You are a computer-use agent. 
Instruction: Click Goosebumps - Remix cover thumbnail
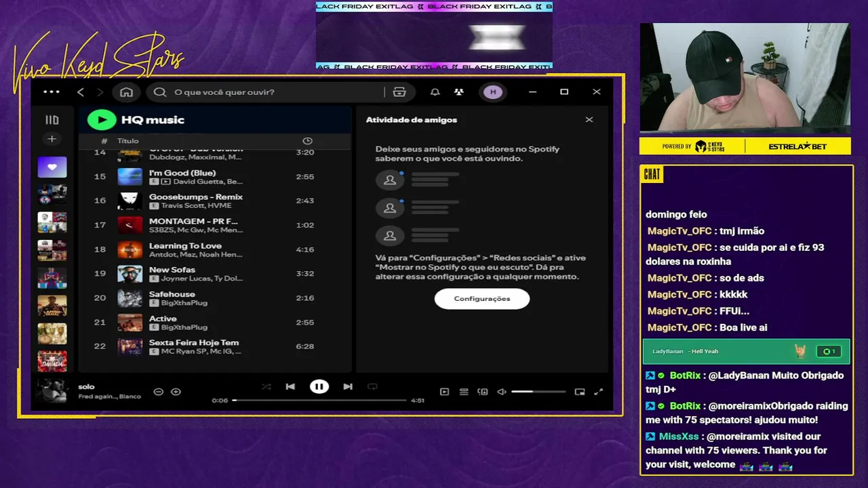(130, 201)
